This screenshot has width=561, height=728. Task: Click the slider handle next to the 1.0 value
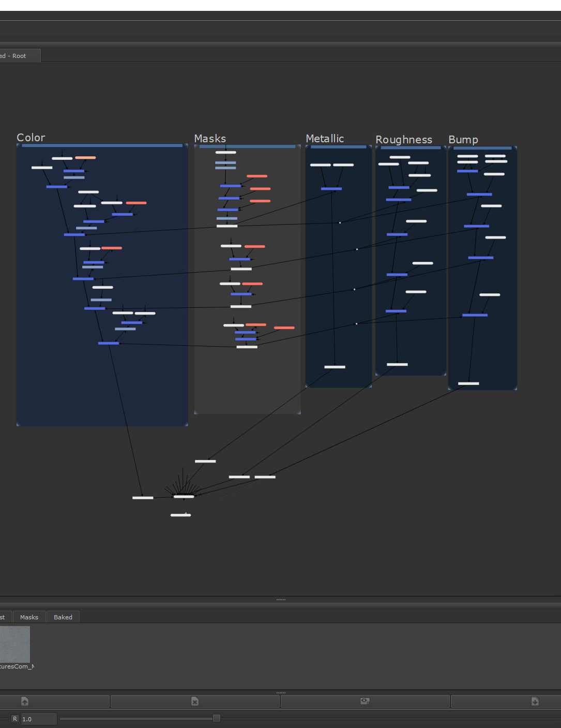(x=217, y=718)
